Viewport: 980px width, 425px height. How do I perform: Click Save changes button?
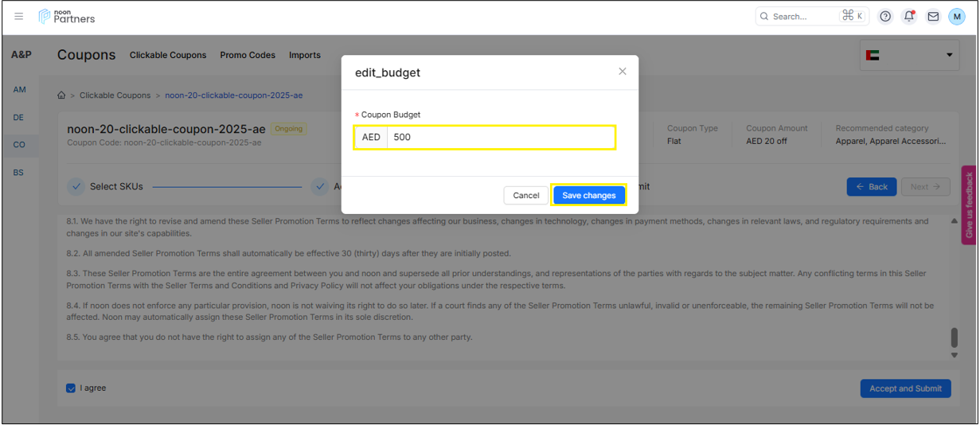588,195
